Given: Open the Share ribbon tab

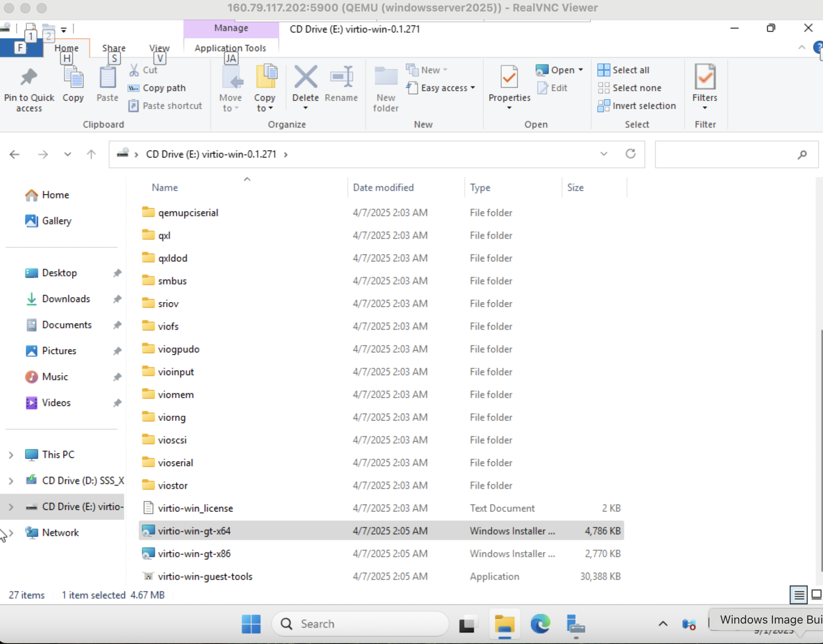Looking at the screenshot, I should (114, 48).
